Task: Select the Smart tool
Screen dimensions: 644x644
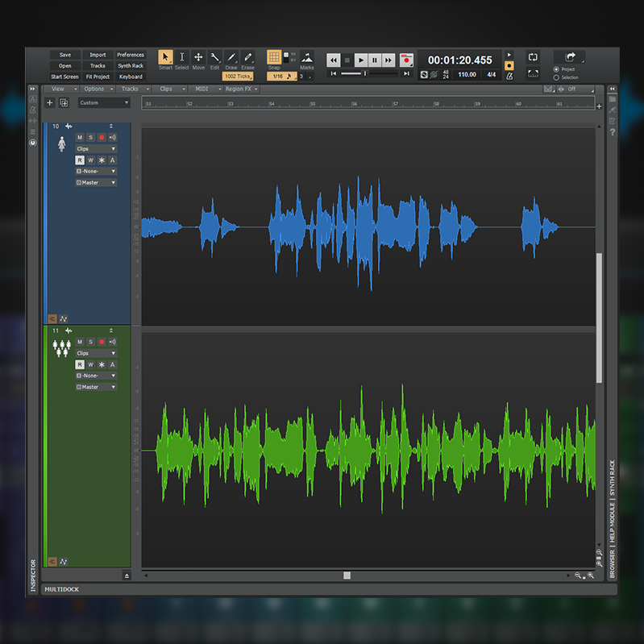Action: point(165,57)
